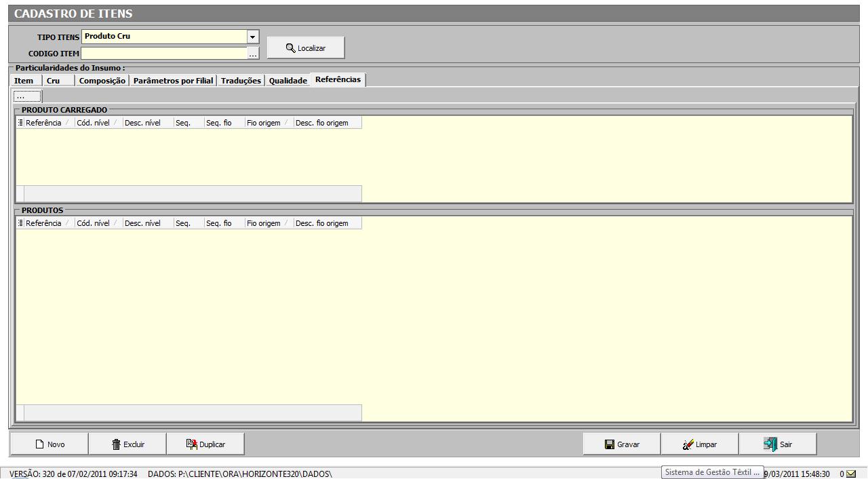Click the magnifier icon on Localizar

click(290, 48)
